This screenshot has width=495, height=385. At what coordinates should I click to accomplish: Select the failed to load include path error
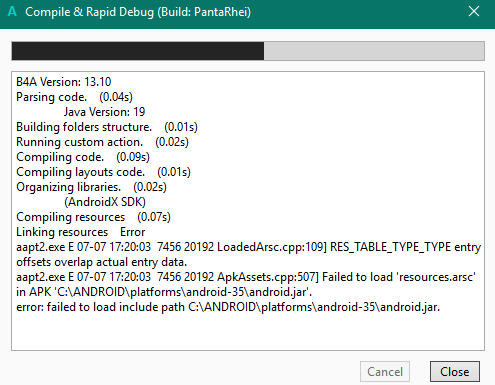pyautogui.click(x=228, y=307)
